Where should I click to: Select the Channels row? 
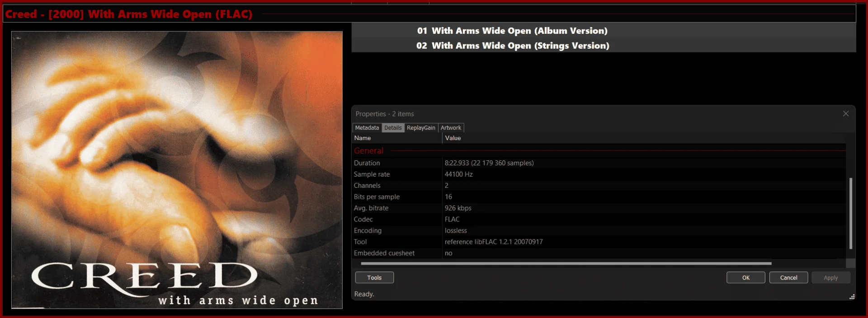point(599,186)
